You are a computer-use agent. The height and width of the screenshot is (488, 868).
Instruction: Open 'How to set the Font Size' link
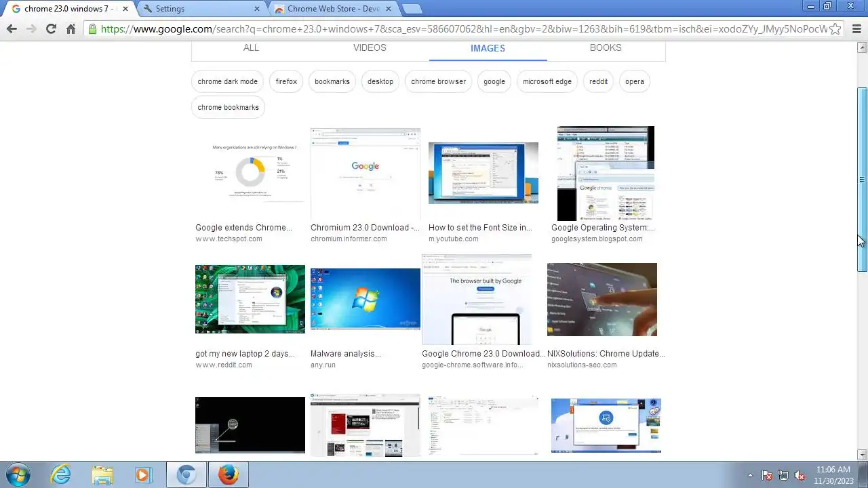click(480, 228)
